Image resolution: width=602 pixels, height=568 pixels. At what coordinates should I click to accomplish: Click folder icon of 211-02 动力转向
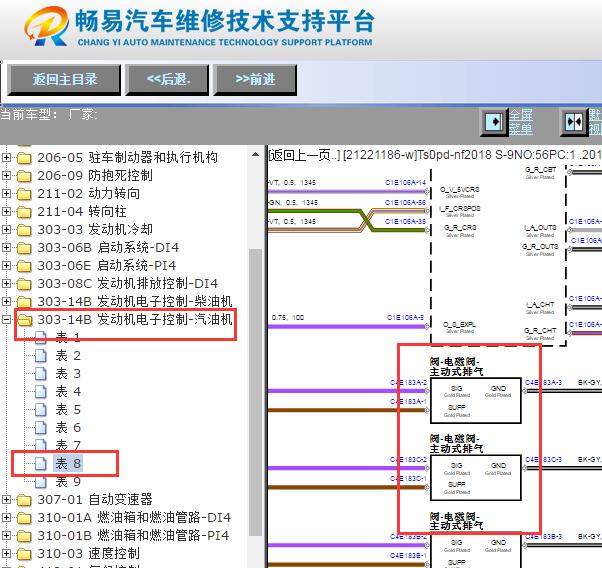[24, 194]
